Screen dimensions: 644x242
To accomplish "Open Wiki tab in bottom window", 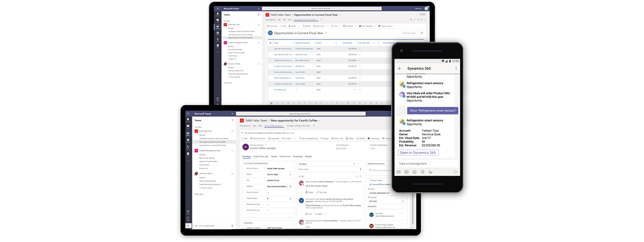I will (260, 125).
